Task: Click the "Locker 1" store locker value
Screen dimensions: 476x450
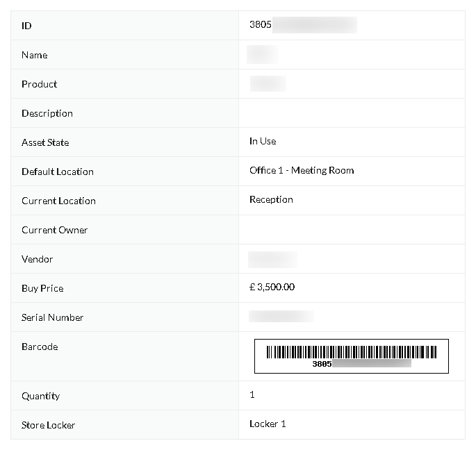Action: pos(268,424)
